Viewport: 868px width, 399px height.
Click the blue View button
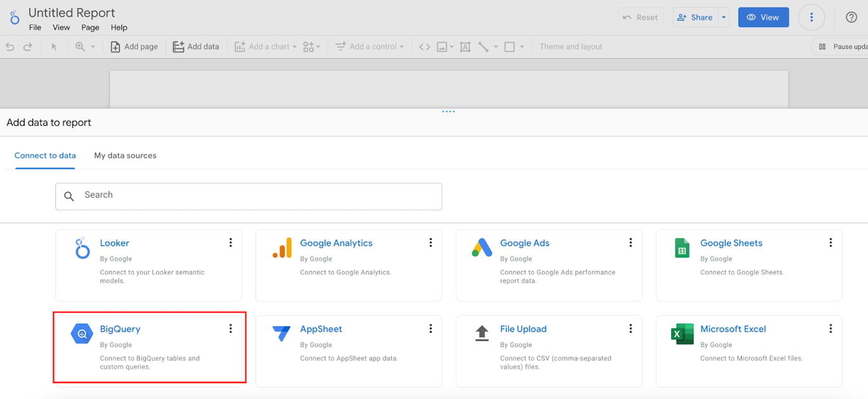(x=763, y=17)
